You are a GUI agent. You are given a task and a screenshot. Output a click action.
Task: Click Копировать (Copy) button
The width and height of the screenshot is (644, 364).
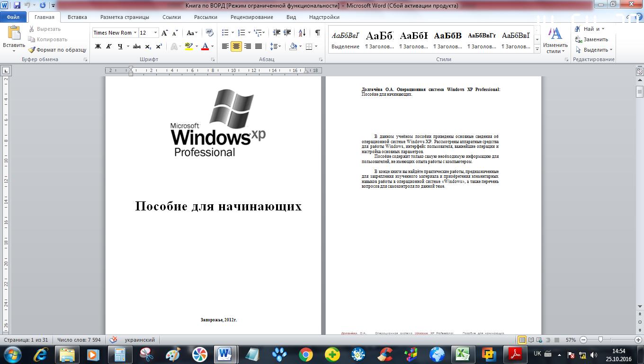click(47, 39)
